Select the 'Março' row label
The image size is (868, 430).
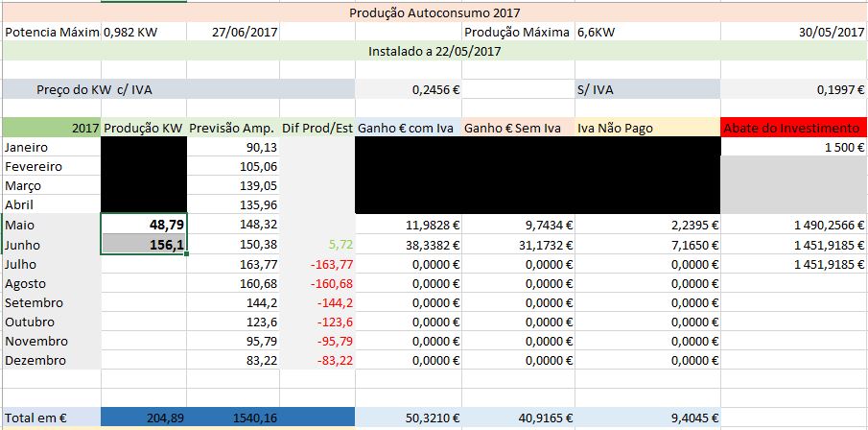pos(52,185)
